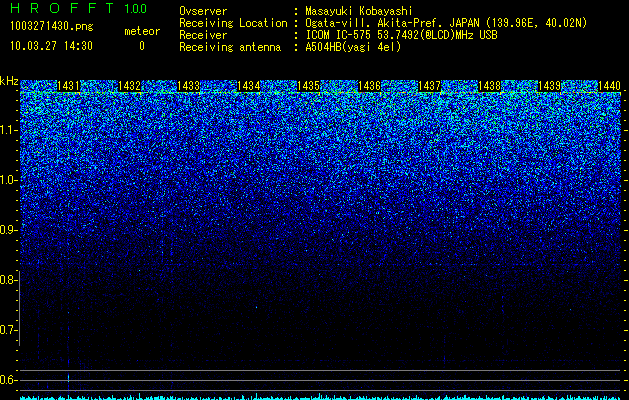Click the 1433 time marker
Image resolution: width=629 pixels, height=400 pixels.
pyautogui.click(x=189, y=86)
